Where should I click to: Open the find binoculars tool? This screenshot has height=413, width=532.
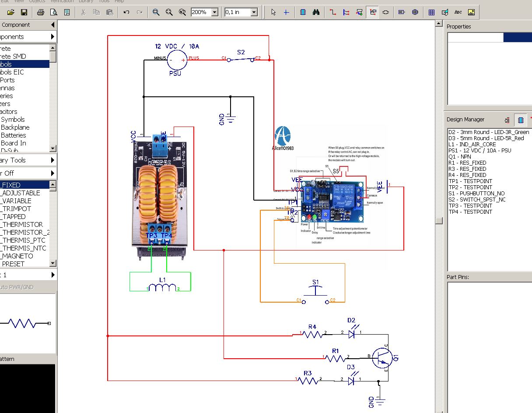click(316, 12)
